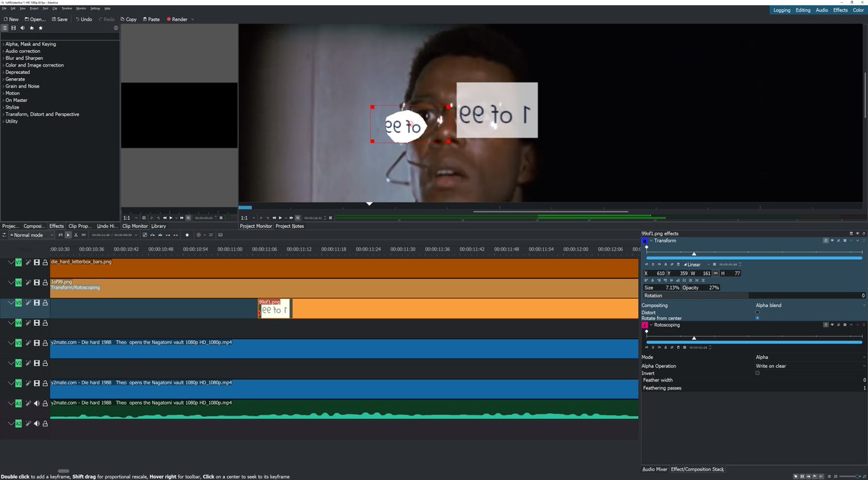Click the Transform keyframe timeline bar
This screenshot has width=868, height=480.
click(754, 257)
